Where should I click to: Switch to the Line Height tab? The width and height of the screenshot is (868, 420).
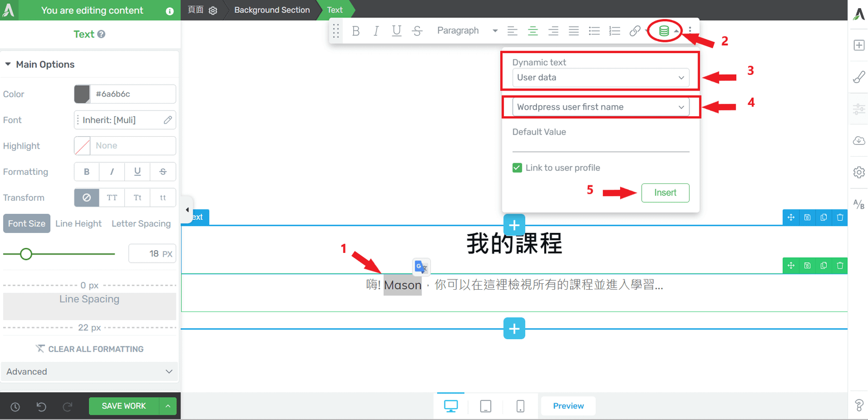point(79,224)
